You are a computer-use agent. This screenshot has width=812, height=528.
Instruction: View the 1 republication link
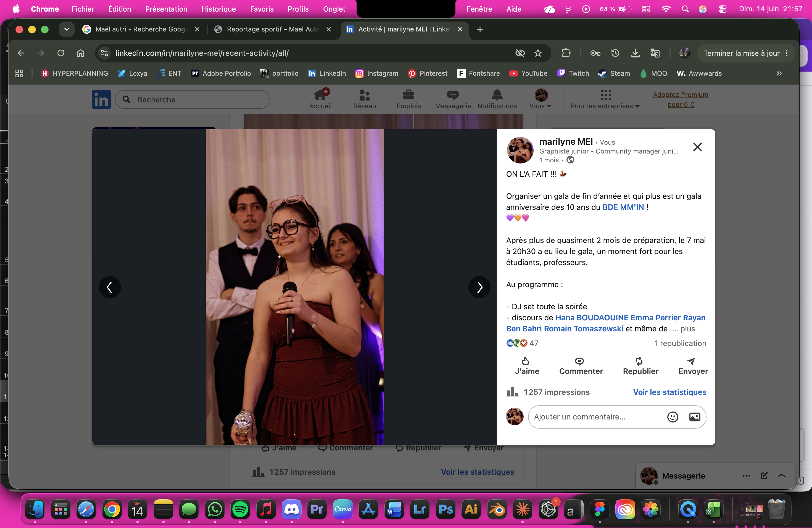(680, 343)
